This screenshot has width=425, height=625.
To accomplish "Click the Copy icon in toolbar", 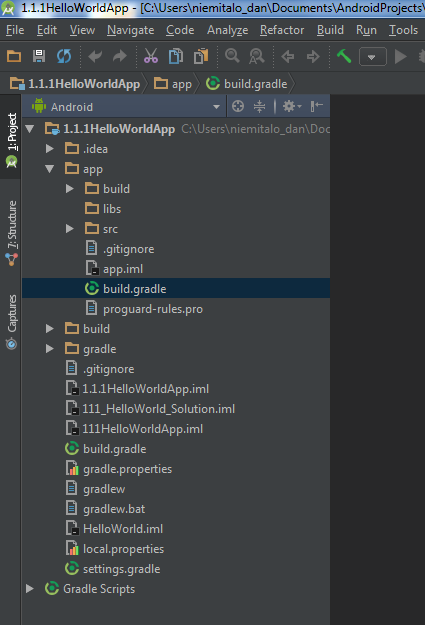I will [x=176, y=56].
